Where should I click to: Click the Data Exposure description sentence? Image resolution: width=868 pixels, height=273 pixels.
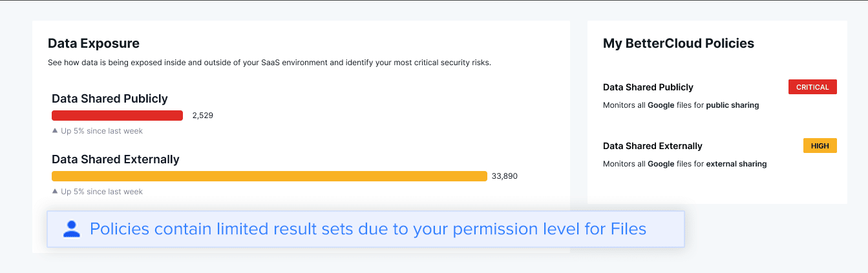(x=270, y=63)
